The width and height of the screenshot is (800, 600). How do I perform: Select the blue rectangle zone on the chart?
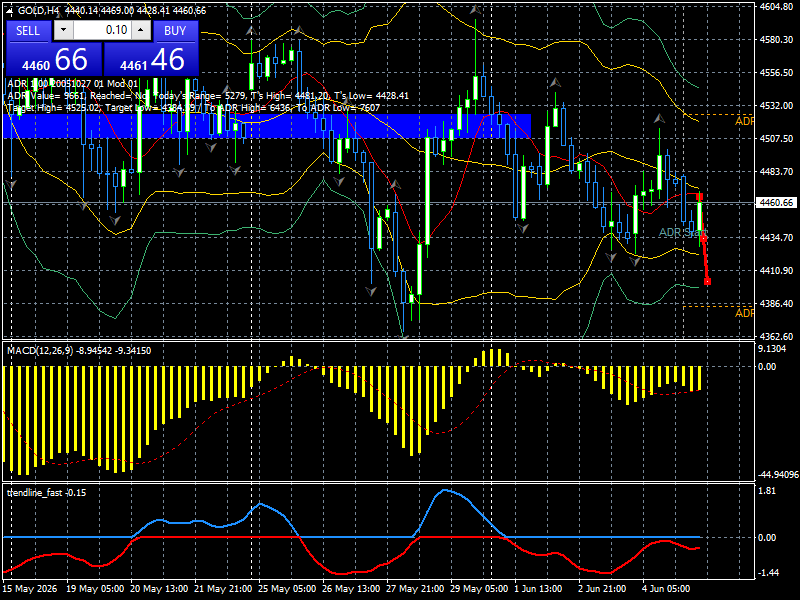[x=267, y=126]
